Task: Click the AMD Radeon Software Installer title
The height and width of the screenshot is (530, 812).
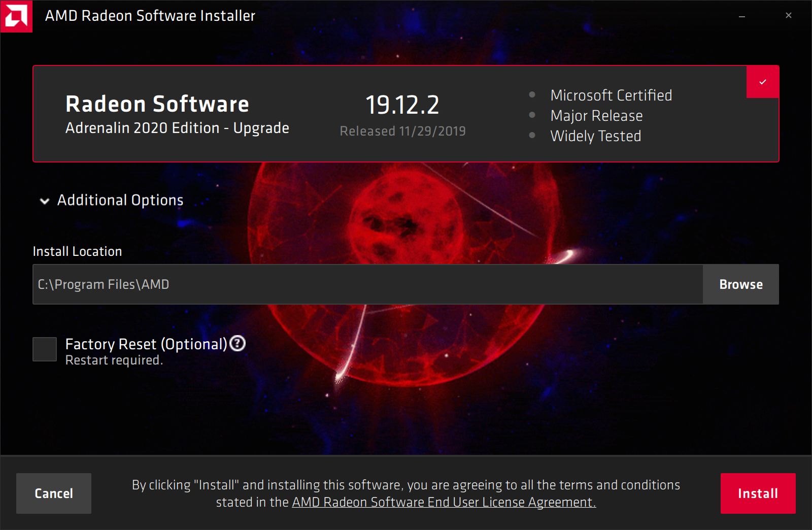Action: click(150, 16)
